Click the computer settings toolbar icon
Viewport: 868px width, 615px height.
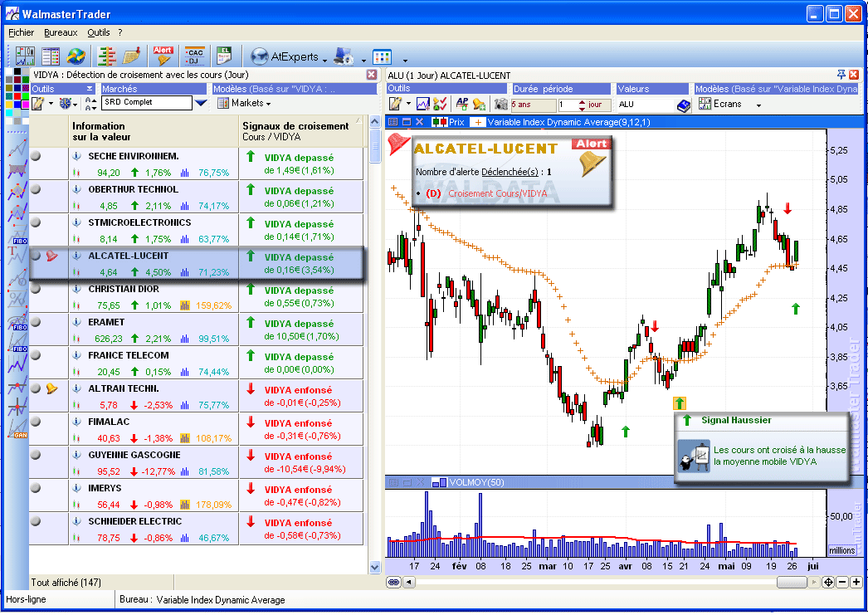pyautogui.click(x=344, y=56)
